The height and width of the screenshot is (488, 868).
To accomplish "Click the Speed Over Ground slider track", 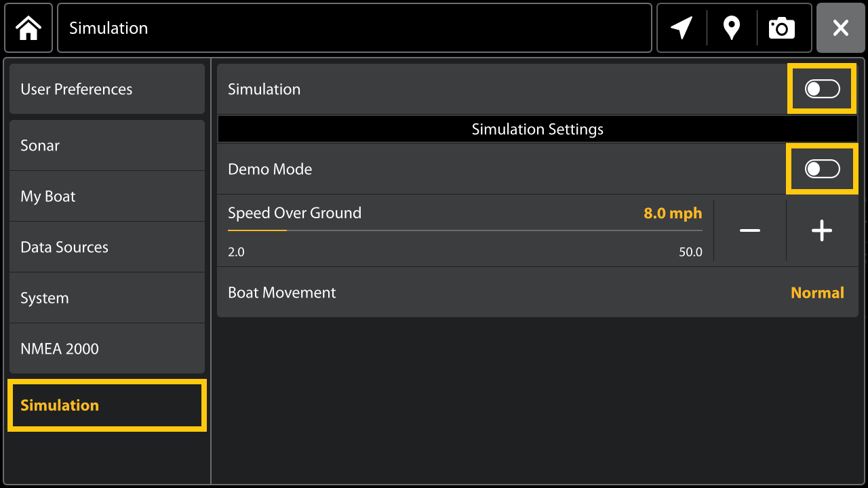I will [x=465, y=230].
